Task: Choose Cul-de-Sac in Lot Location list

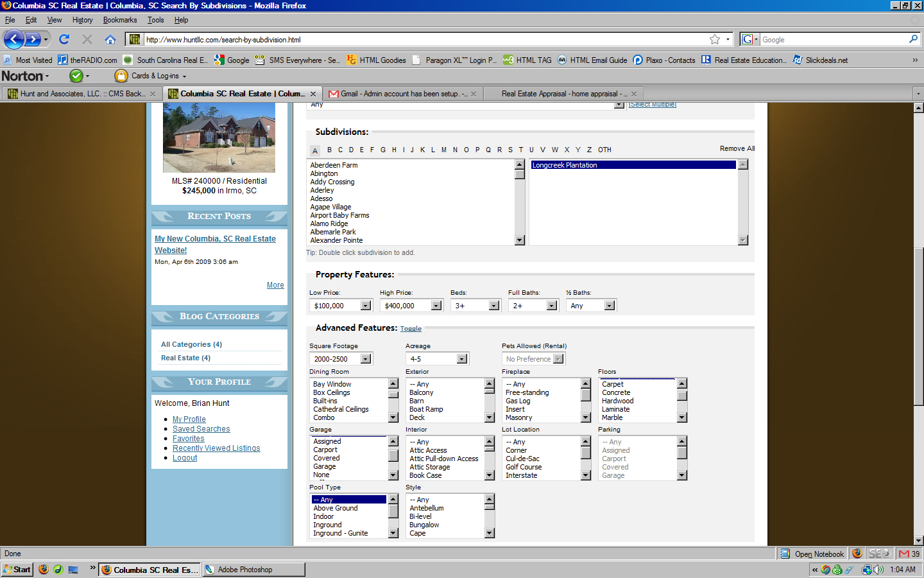Action: 522,459
